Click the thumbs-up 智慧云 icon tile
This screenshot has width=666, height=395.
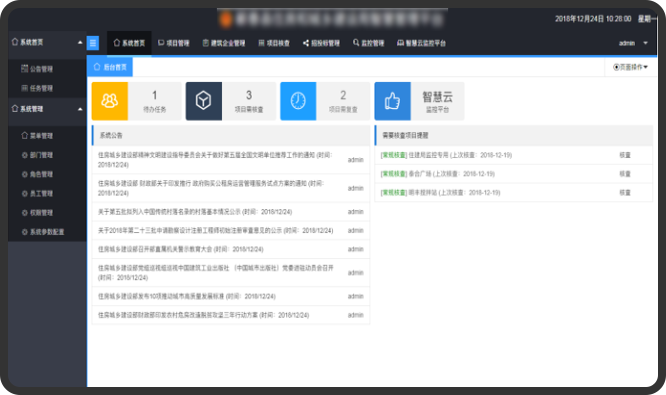click(x=392, y=101)
